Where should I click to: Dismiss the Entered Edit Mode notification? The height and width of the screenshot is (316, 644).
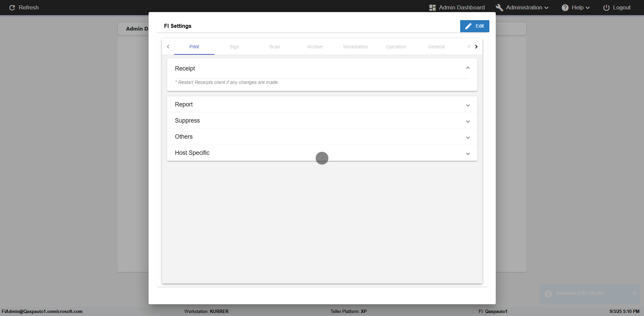coord(634,293)
